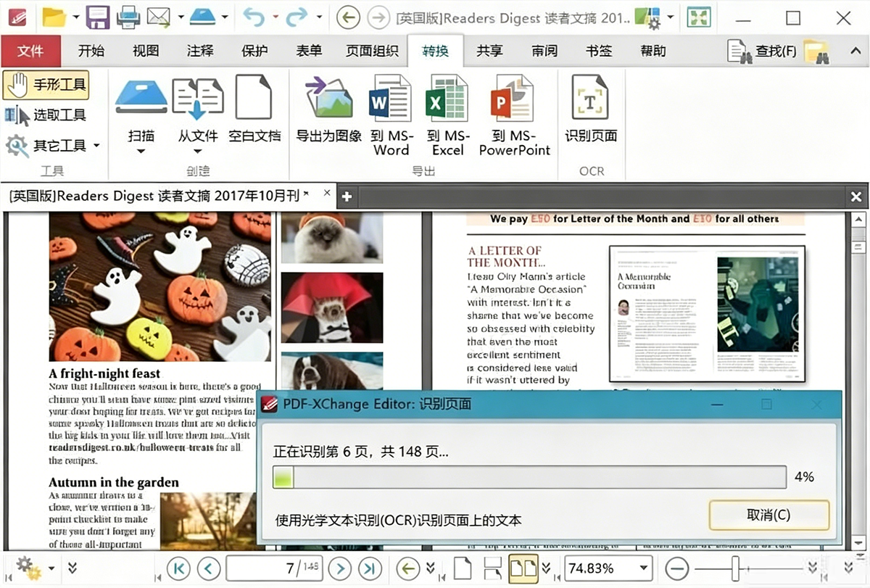870x588 pixels.
Task: Toggle full screen mode green icon
Action: [x=699, y=17]
